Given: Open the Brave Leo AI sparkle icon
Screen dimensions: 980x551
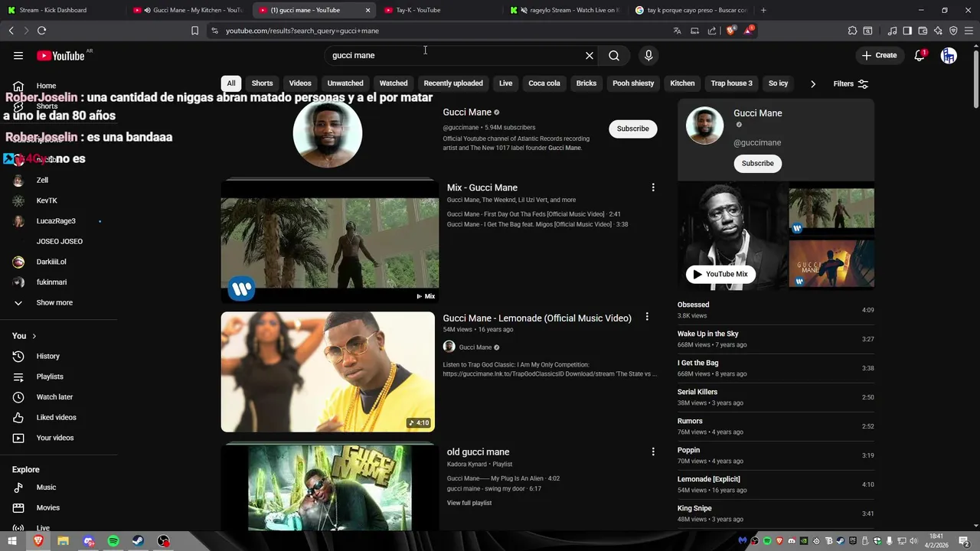Looking at the screenshot, I should (x=938, y=31).
